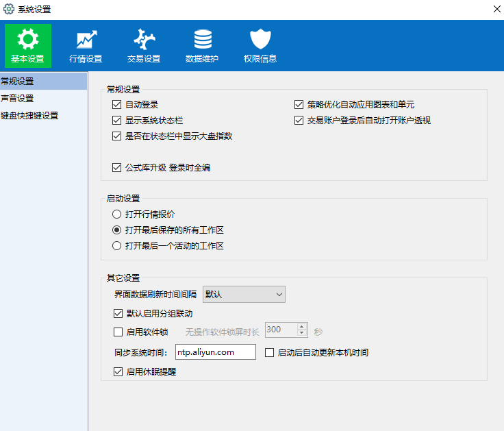Select 键盘快捷键设置 in the sidebar
The width and height of the screenshot is (504, 431).
click(29, 115)
